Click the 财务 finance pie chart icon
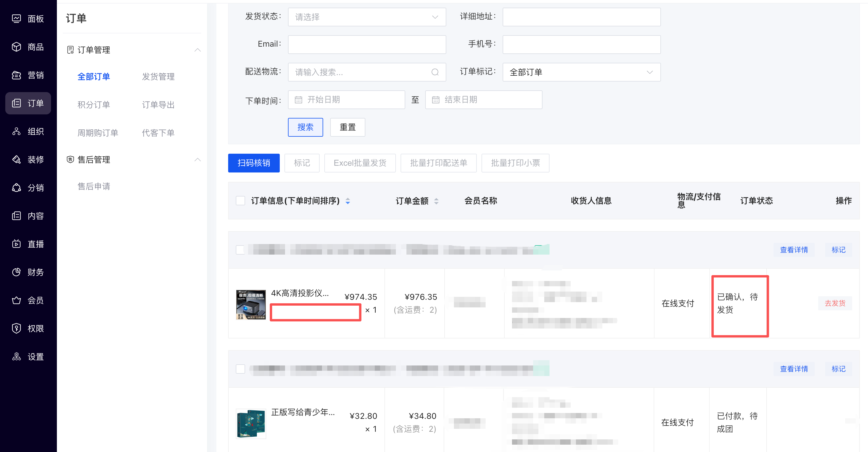 16,272
